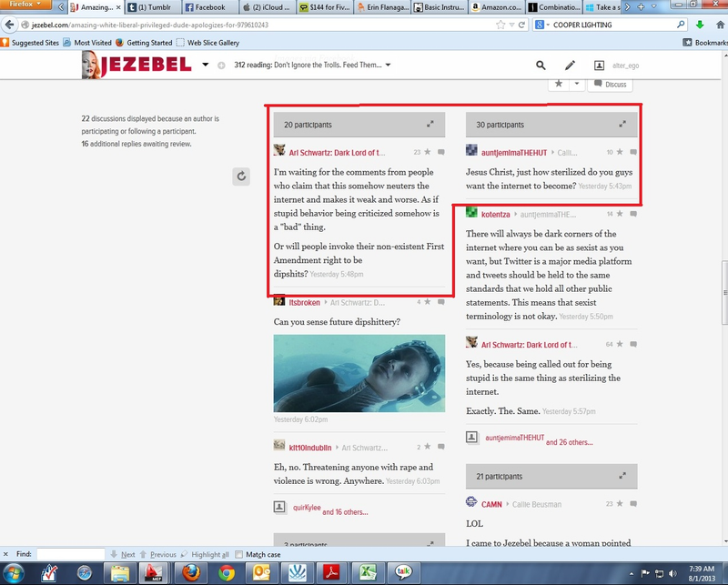Image resolution: width=728 pixels, height=585 pixels.
Task: Click Web Slice Gallery bookmark
Action: pos(208,43)
